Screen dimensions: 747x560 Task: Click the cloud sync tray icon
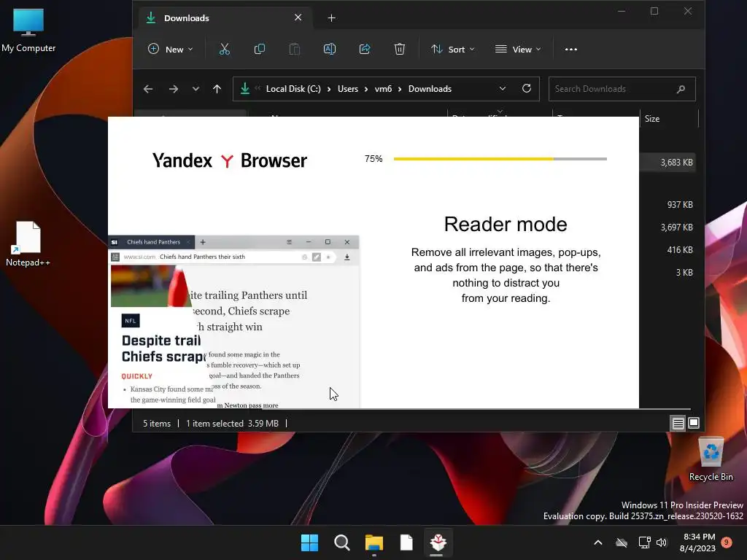click(622, 542)
